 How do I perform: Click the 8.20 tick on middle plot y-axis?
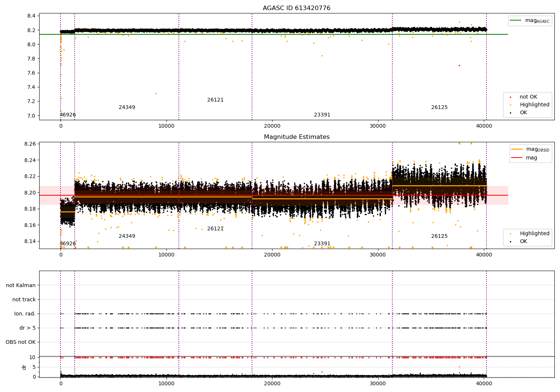[x=30, y=193]
